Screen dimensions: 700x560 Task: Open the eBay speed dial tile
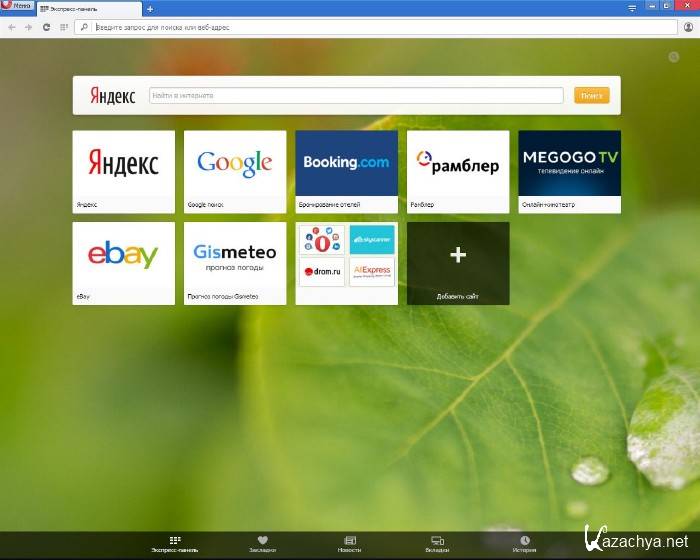[x=123, y=256]
